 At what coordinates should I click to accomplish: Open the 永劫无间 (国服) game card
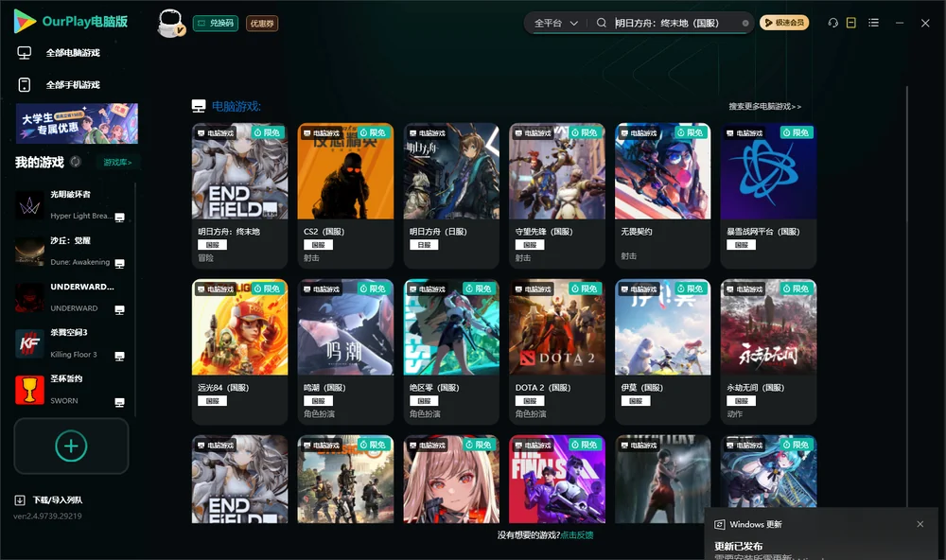pyautogui.click(x=768, y=352)
